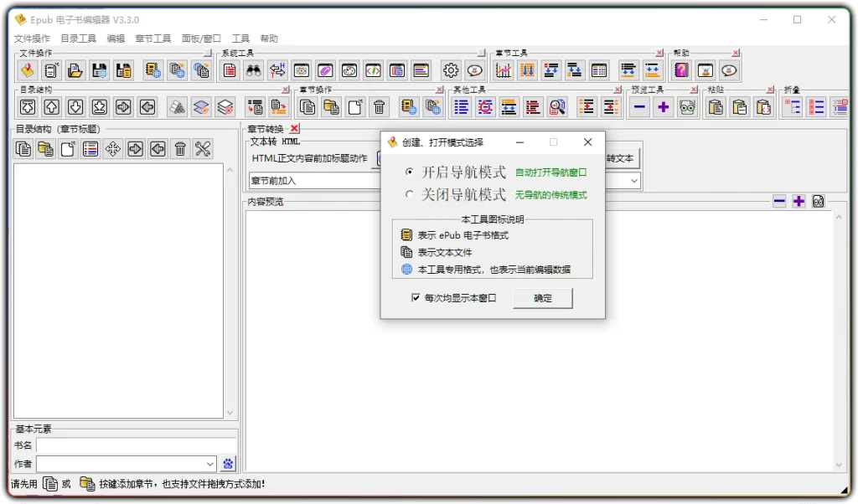Click the paperclip window icon in 系统工具
Viewport: 858px width, 504px height.
[325, 70]
